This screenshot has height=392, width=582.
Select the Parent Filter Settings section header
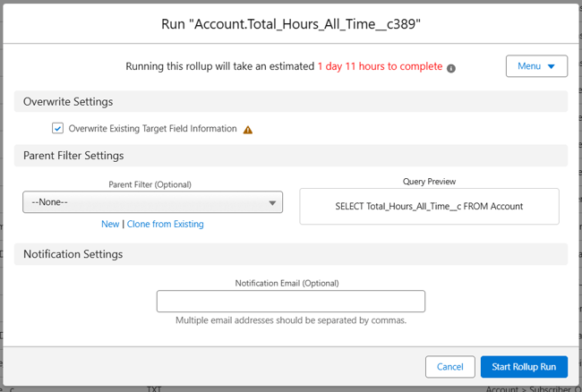click(73, 156)
